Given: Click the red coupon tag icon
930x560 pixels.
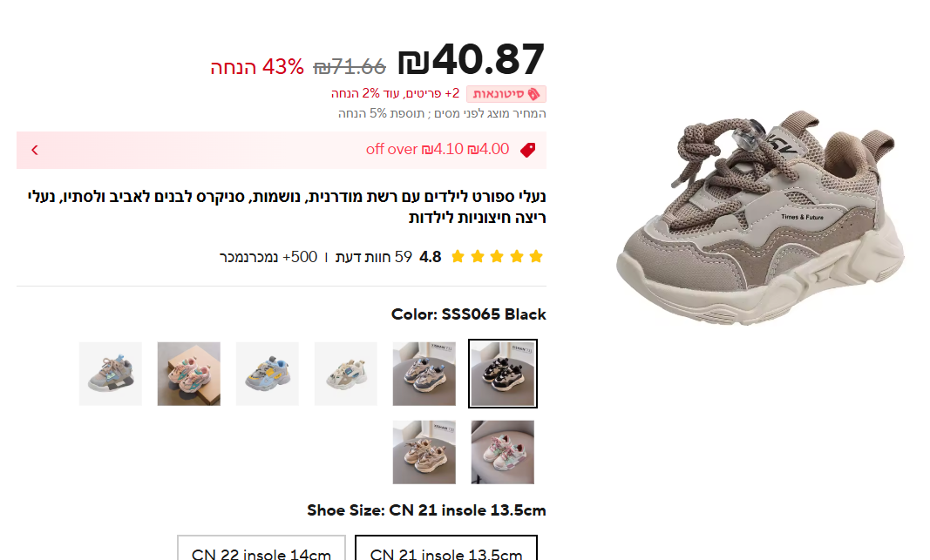Looking at the screenshot, I should (x=528, y=150).
